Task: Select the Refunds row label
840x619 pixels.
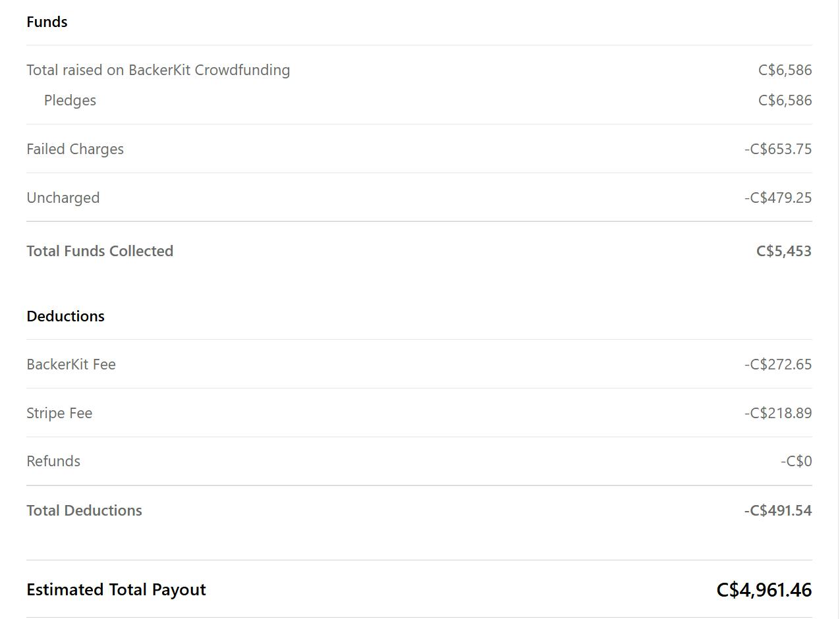Action: (53, 461)
